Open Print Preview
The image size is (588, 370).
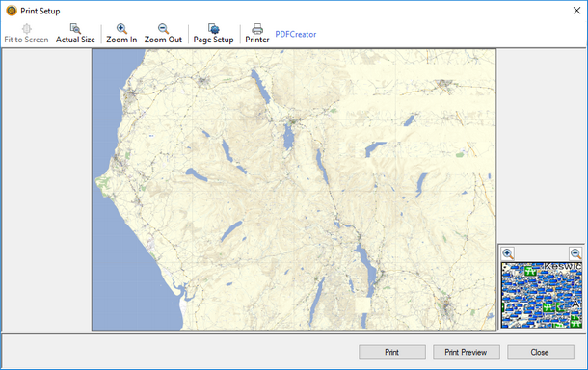click(x=467, y=352)
